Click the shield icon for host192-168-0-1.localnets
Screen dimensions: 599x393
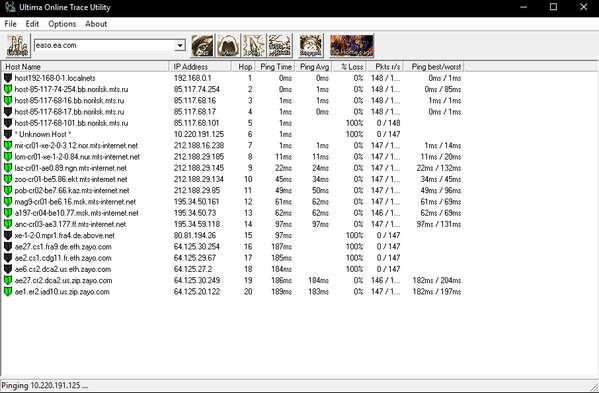(8, 78)
